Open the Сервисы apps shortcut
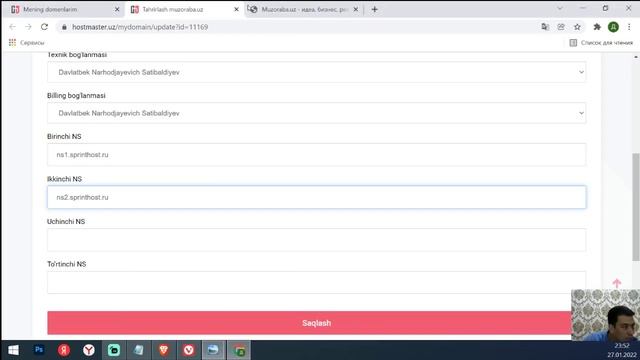 click(x=27, y=42)
